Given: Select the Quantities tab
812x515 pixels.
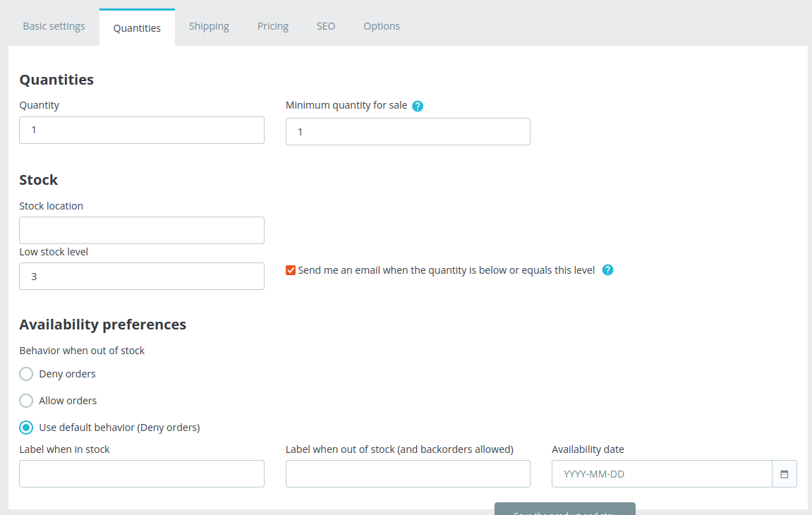Looking at the screenshot, I should (137, 28).
